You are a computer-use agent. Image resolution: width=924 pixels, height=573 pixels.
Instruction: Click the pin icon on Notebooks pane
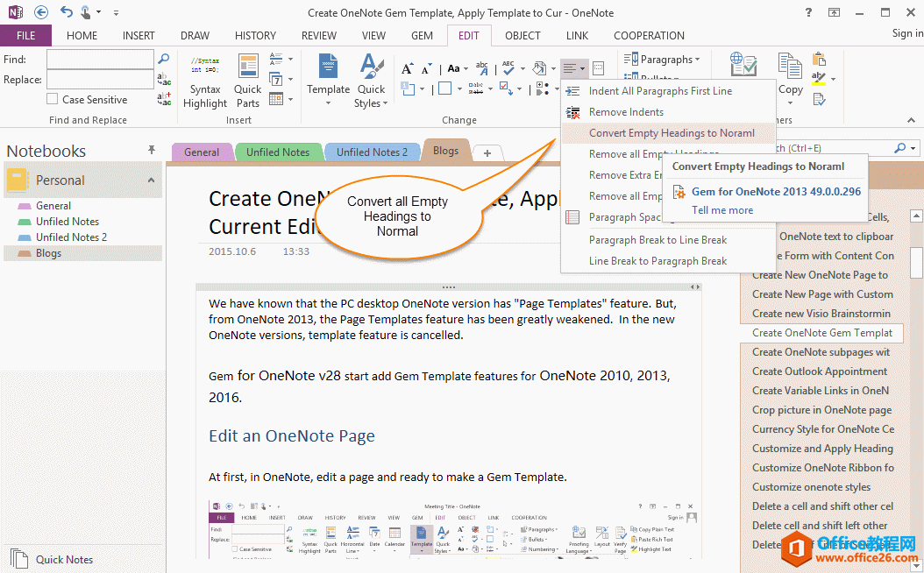coord(152,151)
